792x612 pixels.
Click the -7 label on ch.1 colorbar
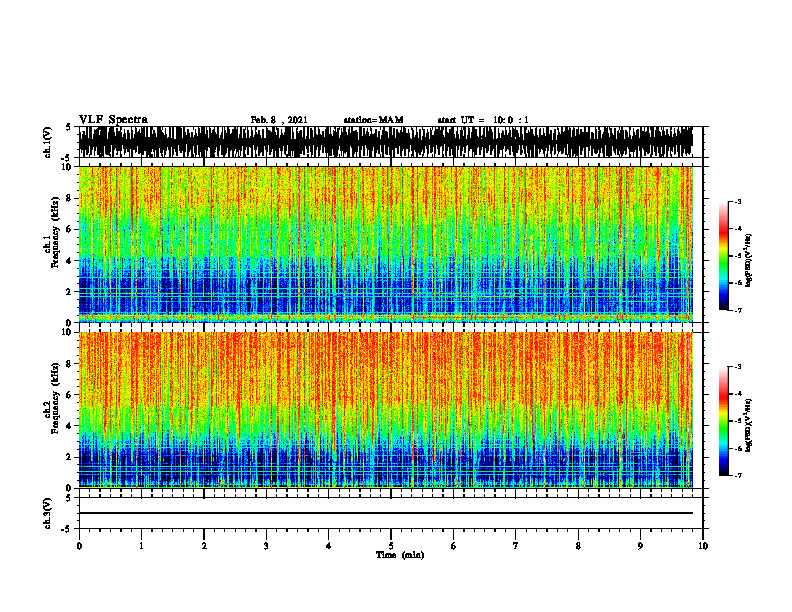(737, 310)
